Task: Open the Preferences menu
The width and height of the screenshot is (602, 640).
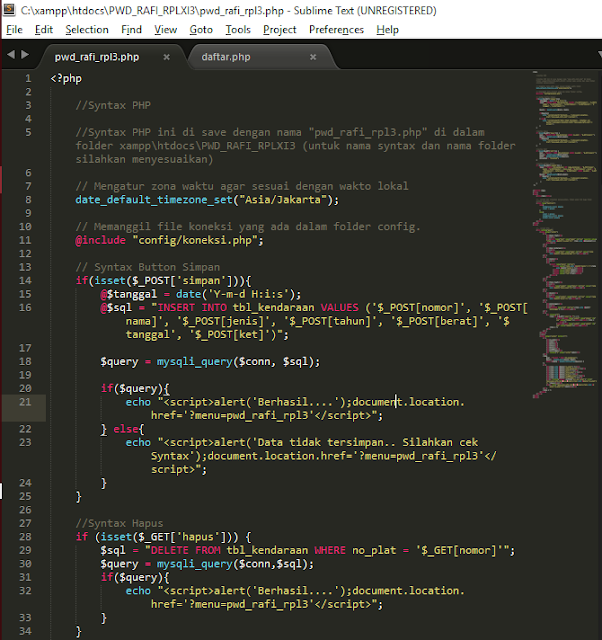Action: tap(336, 29)
